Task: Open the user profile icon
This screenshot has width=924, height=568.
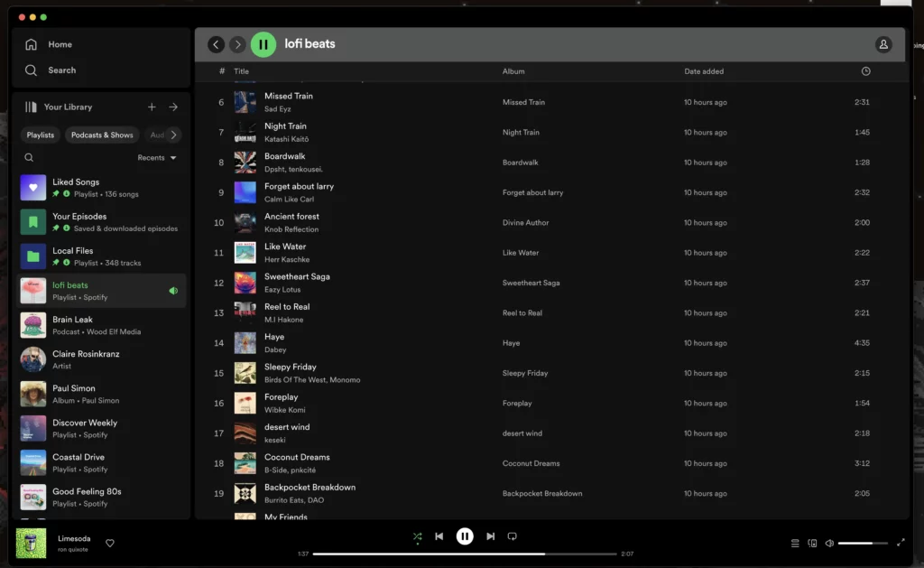Action: [x=883, y=44]
